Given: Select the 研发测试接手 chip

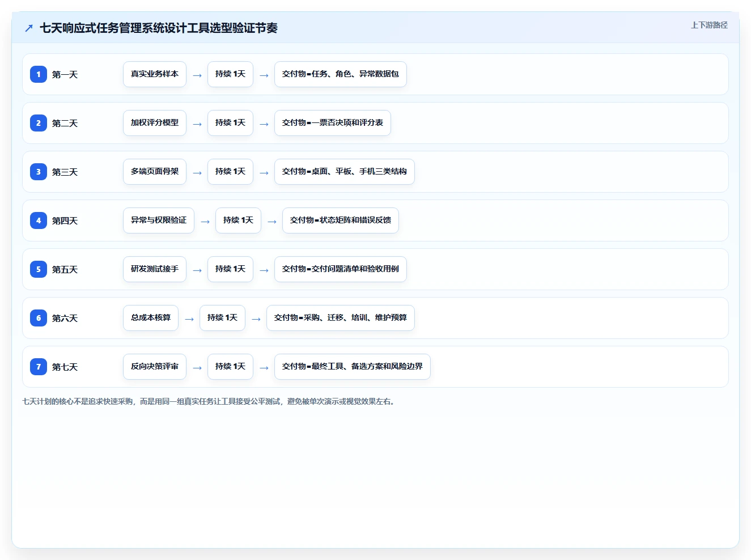Looking at the screenshot, I should click(x=155, y=269).
